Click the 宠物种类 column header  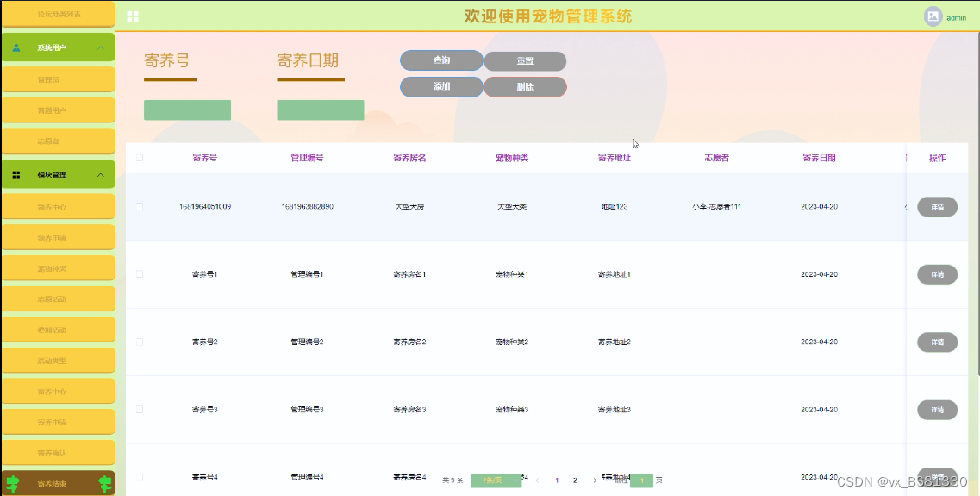512,158
